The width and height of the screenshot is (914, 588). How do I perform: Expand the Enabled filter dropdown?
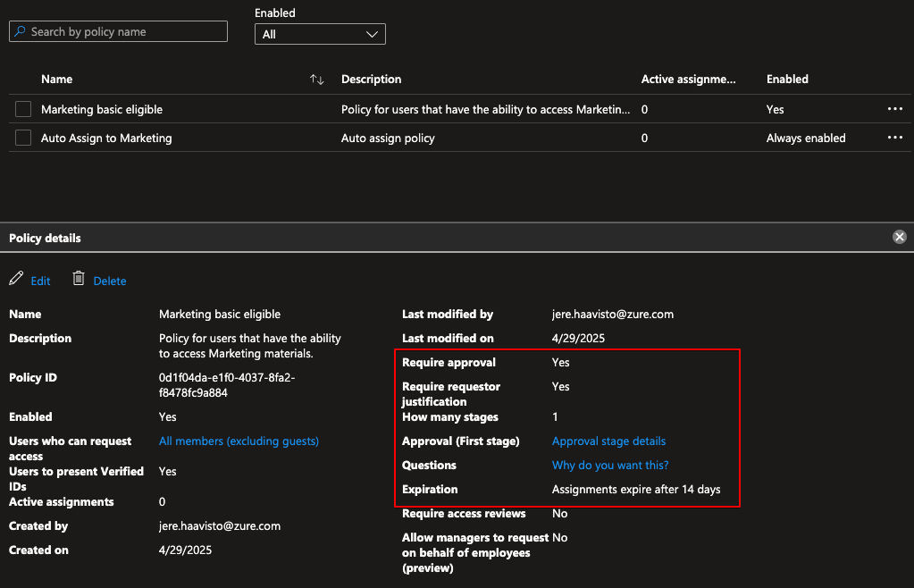tap(319, 34)
